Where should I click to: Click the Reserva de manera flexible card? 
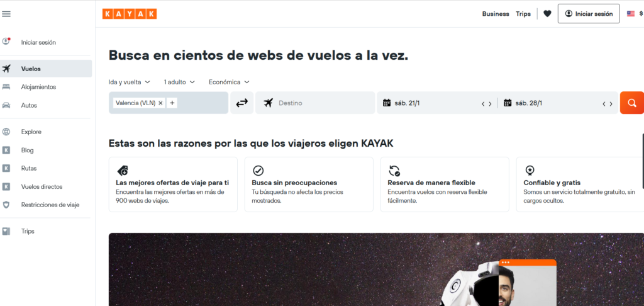coord(445,184)
